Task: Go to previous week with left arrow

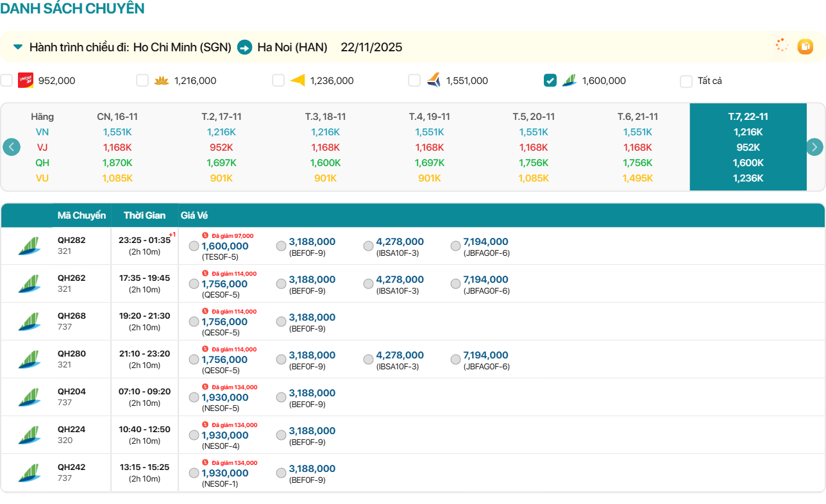Action: pos(12,147)
